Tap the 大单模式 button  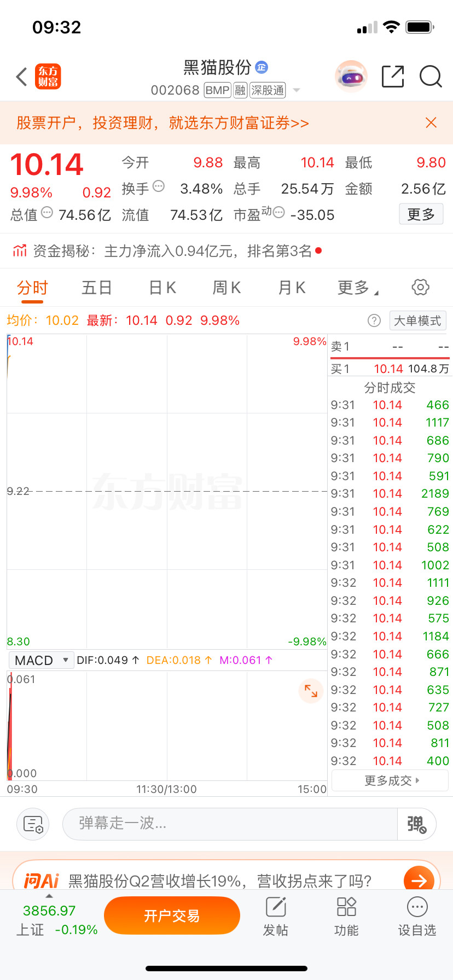point(417,320)
